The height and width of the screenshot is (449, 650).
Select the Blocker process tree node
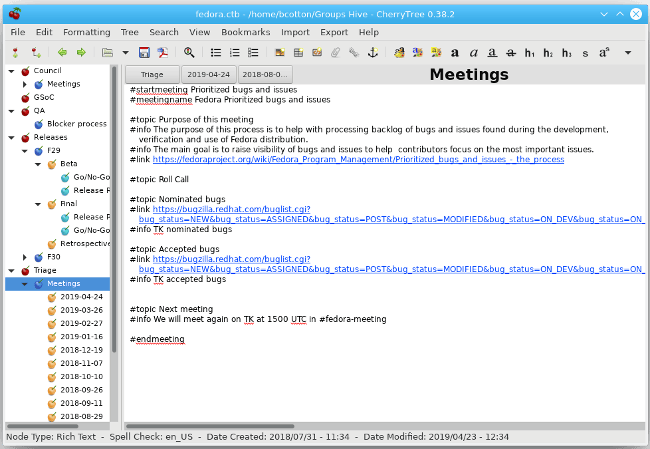(x=76, y=124)
